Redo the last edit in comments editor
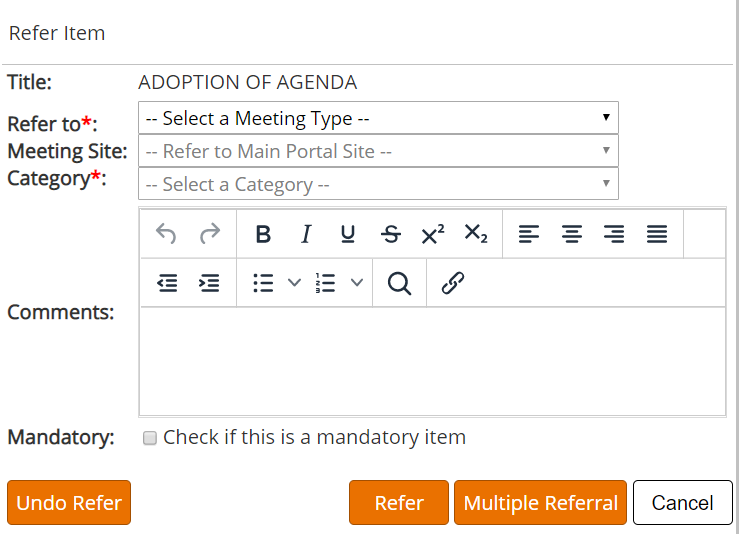 (x=210, y=234)
